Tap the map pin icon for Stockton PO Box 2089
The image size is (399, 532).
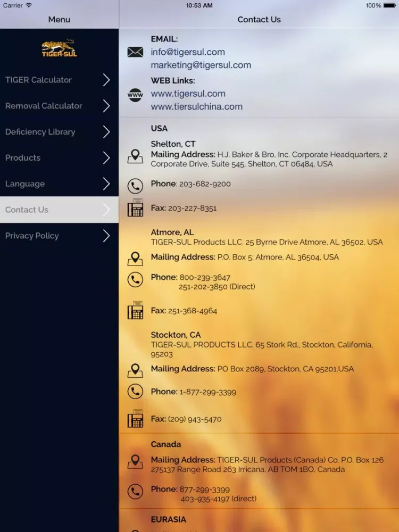135,370
